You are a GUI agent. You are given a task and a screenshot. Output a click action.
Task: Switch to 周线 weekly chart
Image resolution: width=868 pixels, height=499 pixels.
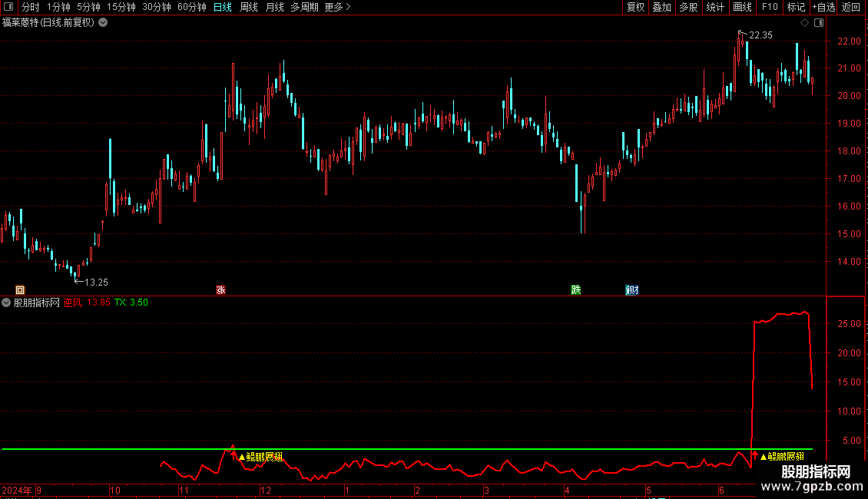(x=249, y=7)
